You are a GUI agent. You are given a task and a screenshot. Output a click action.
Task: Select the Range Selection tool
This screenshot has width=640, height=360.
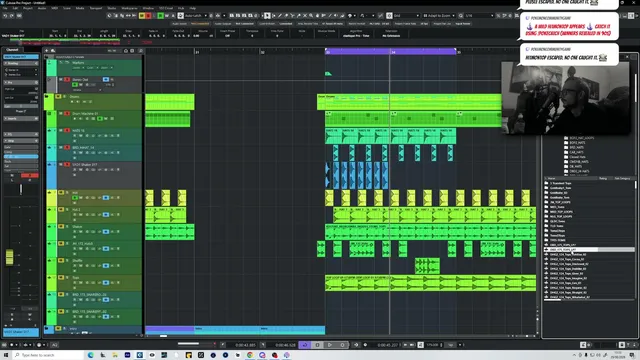(x=273, y=16)
